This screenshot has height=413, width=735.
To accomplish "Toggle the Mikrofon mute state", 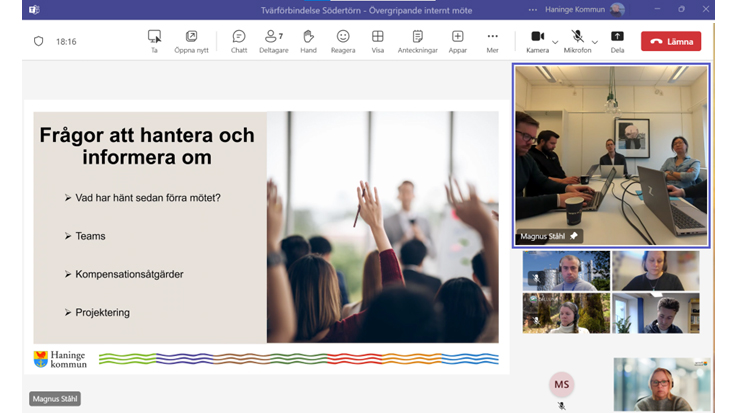I will click(x=576, y=37).
